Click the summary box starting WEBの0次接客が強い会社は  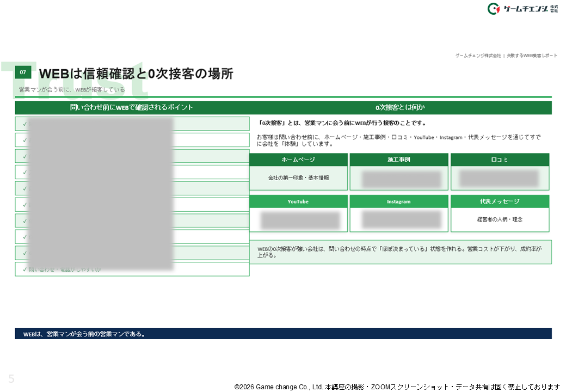pos(400,252)
